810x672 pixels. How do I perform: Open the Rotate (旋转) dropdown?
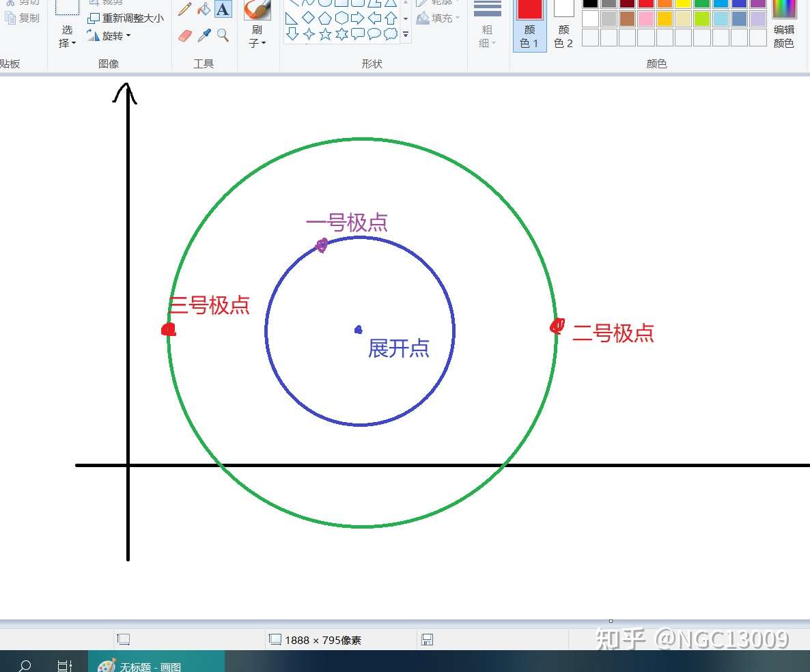click(x=109, y=36)
